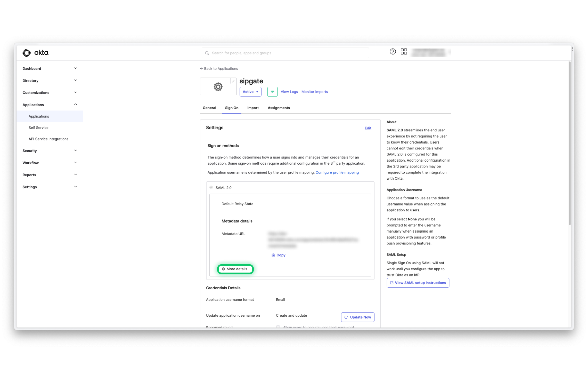588x382 pixels.
Task: Collapse the Applications menu section
Action: tap(50, 105)
